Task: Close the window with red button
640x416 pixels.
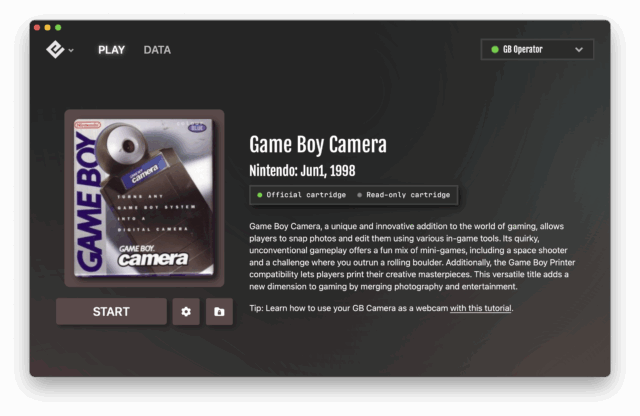Action: tap(37, 27)
